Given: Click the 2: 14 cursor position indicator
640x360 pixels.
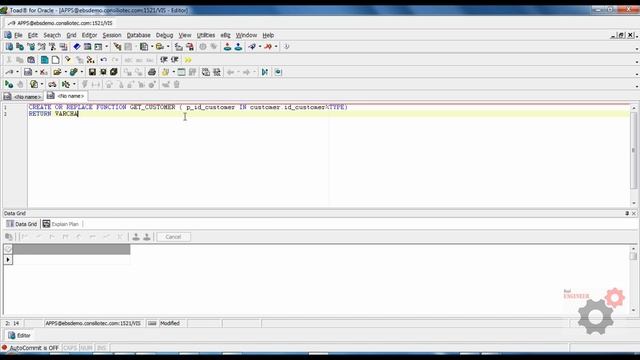Looking at the screenshot, I should (x=12, y=323).
